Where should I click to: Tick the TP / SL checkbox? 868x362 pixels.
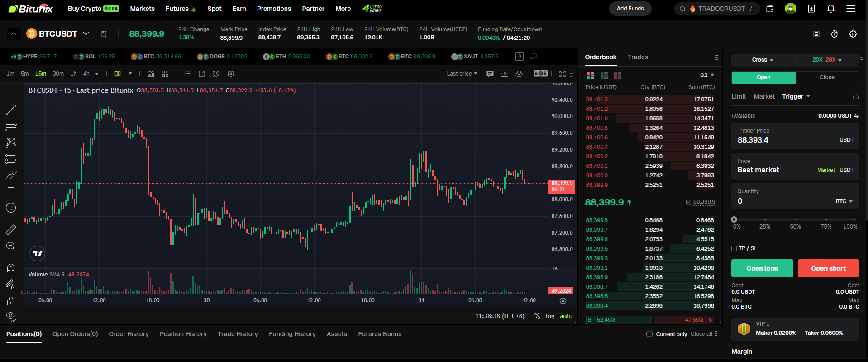click(x=734, y=248)
